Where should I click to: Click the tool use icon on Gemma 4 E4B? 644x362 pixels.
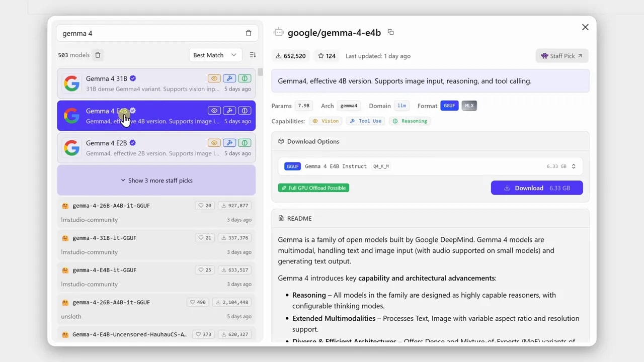pyautogui.click(x=229, y=111)
